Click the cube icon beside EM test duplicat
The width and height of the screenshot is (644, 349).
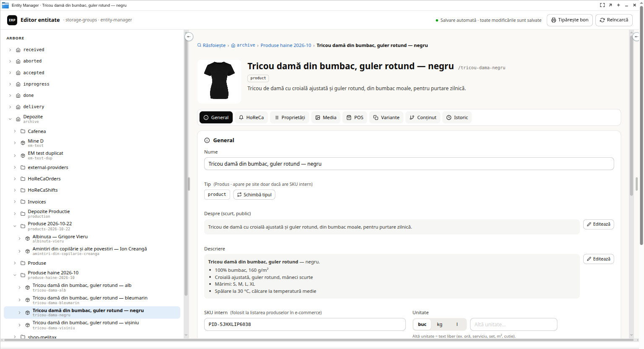click(23, 156)
